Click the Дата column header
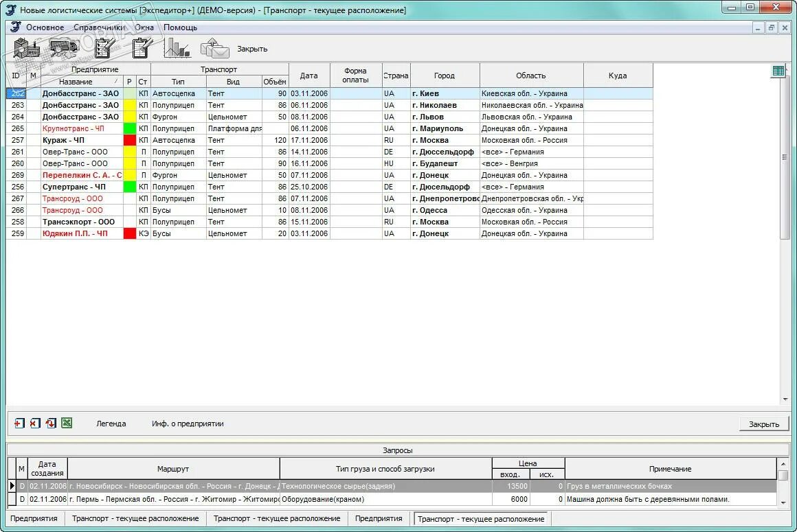The image size is (797, 532). point(309,76)
